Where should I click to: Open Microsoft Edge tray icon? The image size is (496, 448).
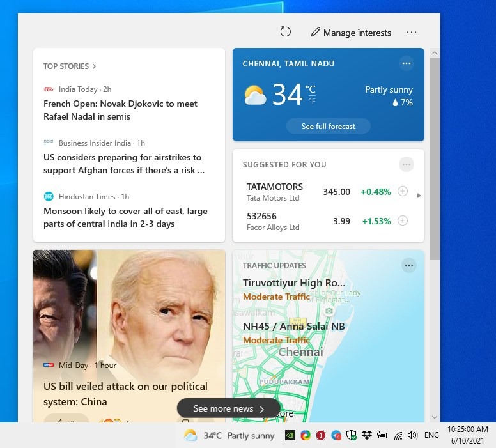tap(306, 435)
